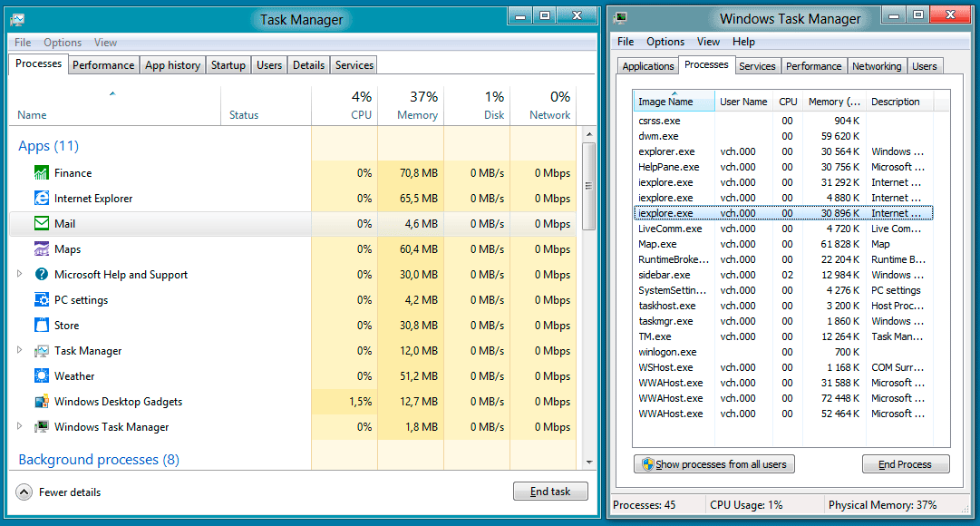The width and height of the screenshot is (980, 526).
Task: Sort by Memory column in Task Manager
Action: click(x=412, y=105)
